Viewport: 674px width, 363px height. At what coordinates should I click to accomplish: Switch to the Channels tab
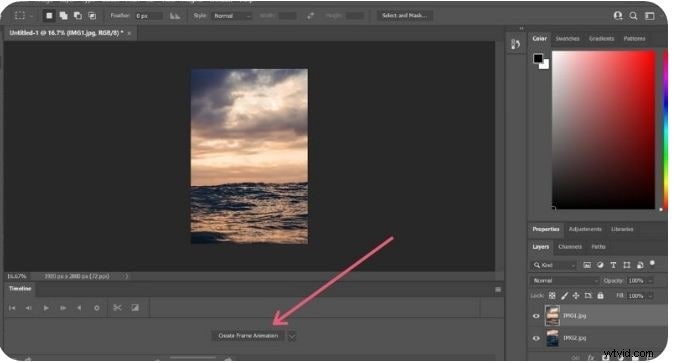pos(570,247)
